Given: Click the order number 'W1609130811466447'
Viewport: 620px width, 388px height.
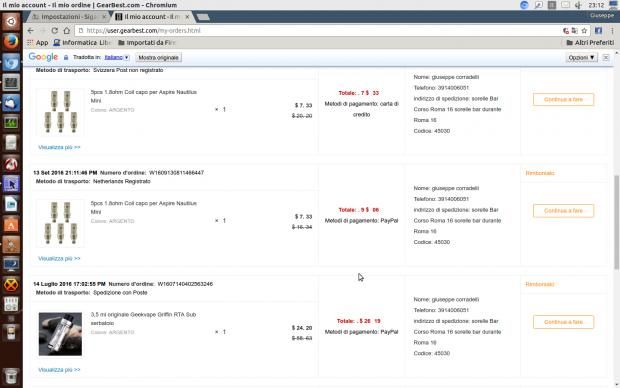Looking at the screenshot, I should tap(176, 173).
